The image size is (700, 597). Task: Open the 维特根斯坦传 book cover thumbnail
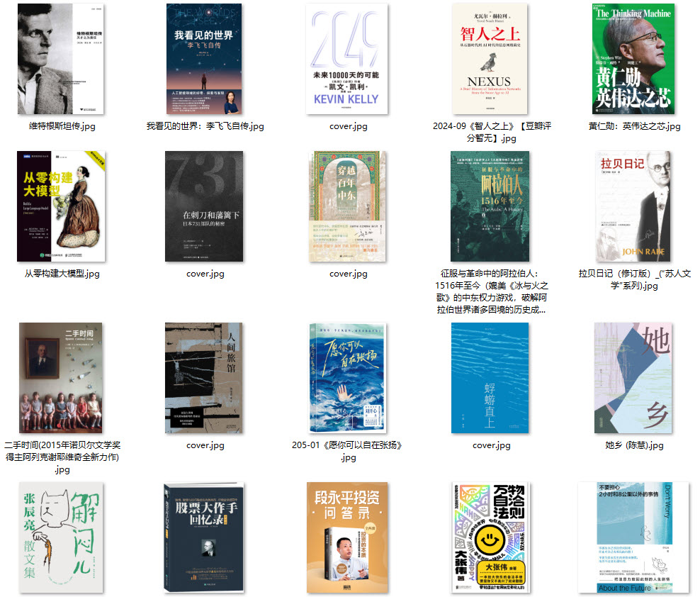tap(60, 59)
